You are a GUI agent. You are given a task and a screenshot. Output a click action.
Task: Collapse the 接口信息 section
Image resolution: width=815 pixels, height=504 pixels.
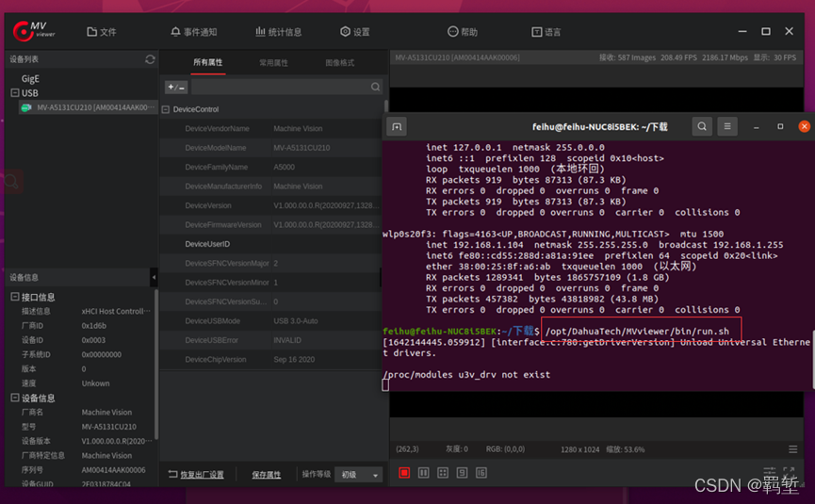(x=15, y=297)
